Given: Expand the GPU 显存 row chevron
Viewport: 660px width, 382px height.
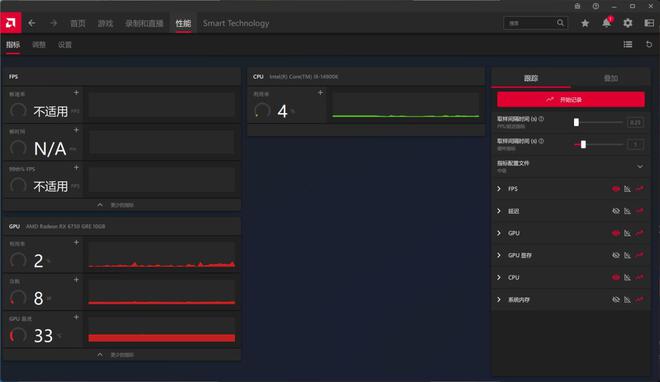Looking at the screenshot, I should pos(499,255).
